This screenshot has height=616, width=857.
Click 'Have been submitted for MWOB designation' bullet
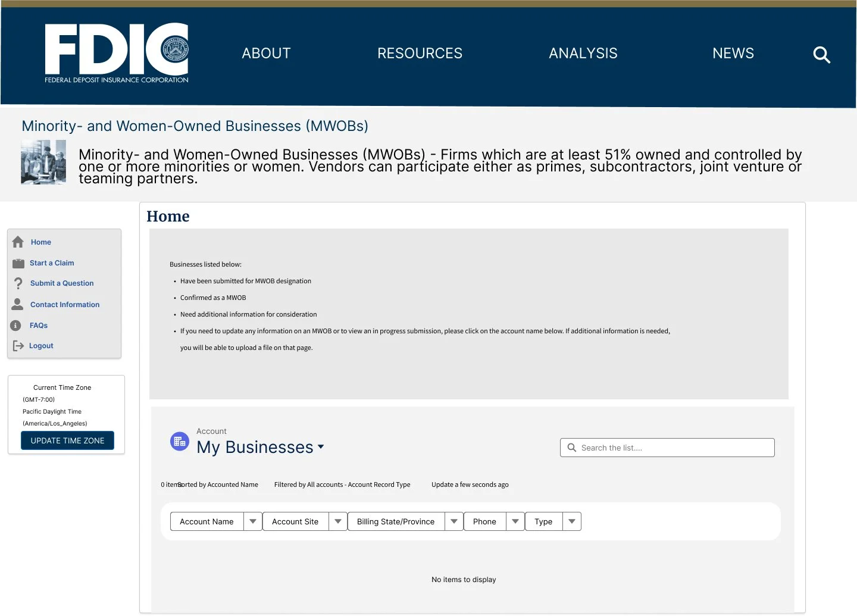coord(246,281)
